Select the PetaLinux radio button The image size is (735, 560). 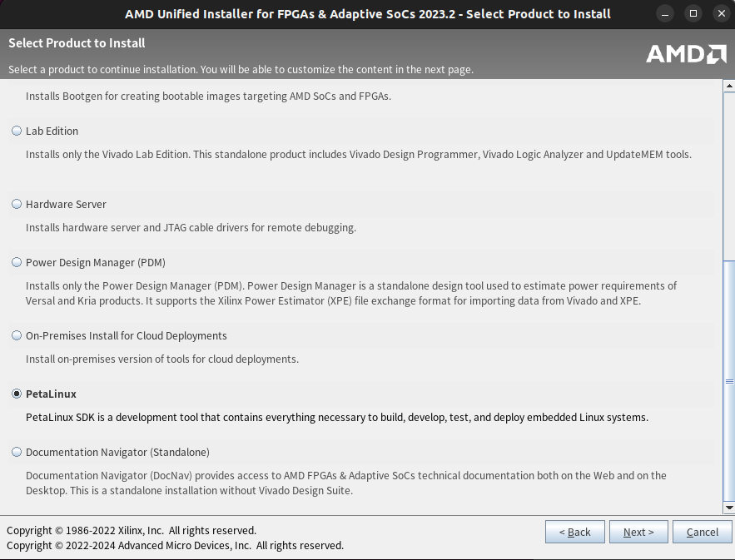[x=17, y=394]
